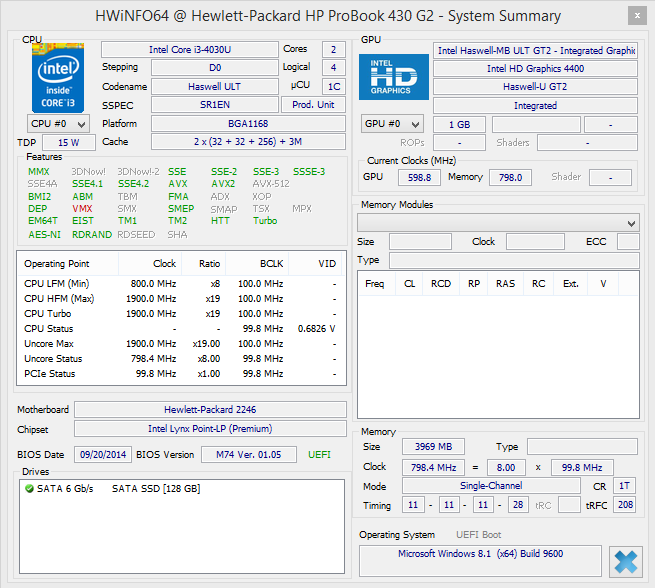
Task: Click the Turbo feature label
Action: click(265, 220)
